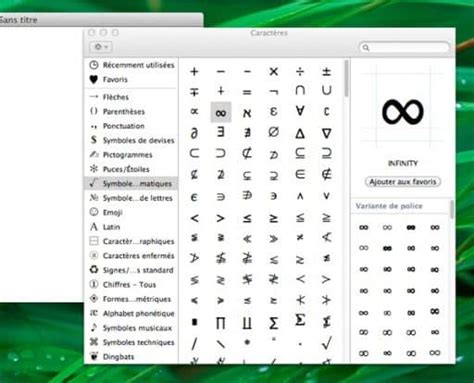474x383 pixels.
Task: Select the Emoji category
Action: tap(132, 212)
